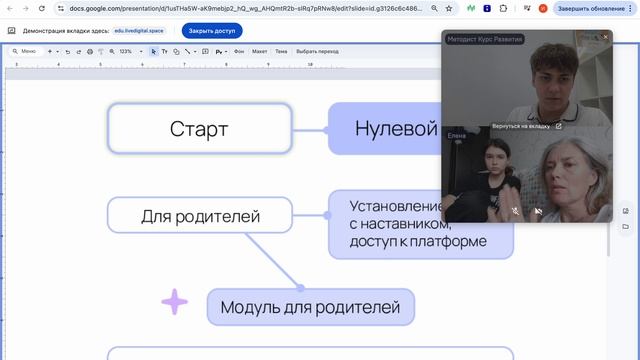Choose the Select arrow cursor tool

(153, 51)
